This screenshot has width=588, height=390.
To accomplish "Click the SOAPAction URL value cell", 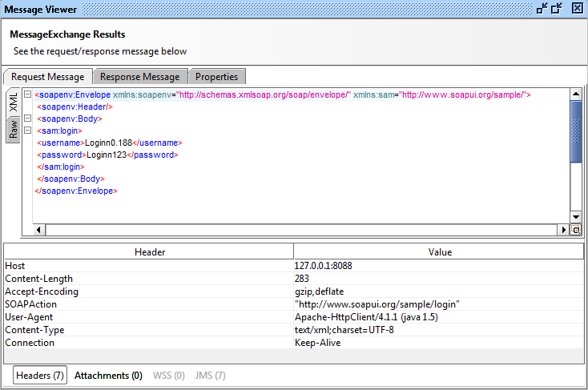I will pyautogui.click(x=439, y=304).
